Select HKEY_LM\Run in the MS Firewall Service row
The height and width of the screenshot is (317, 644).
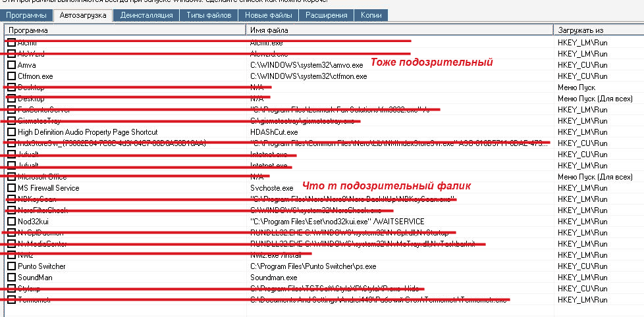[582, 188]
